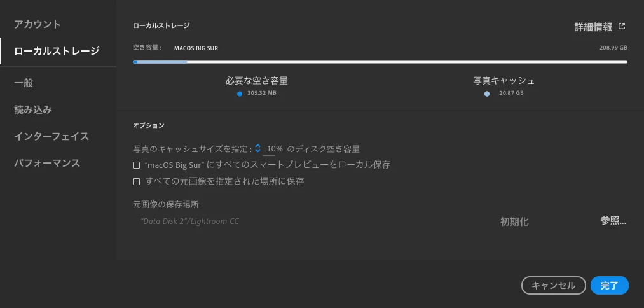Click the 写真キャッシュ label
This screenshot has width=644, height=308.
(504, 81)
